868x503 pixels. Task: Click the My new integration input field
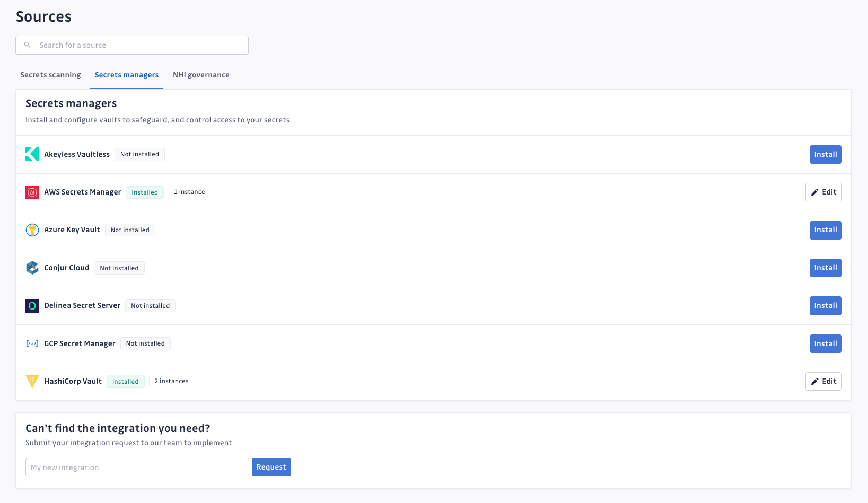[x=137, y=467]
